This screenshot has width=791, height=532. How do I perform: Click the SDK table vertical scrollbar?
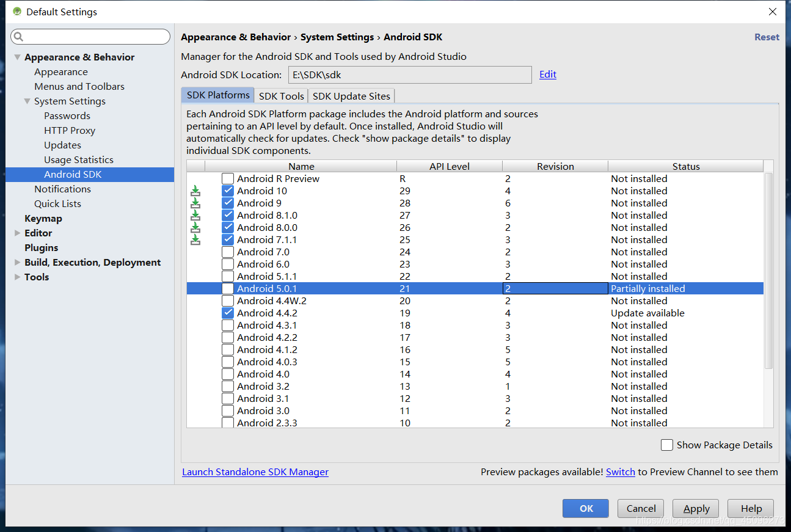pyautogui.click(x=768, y=271)
